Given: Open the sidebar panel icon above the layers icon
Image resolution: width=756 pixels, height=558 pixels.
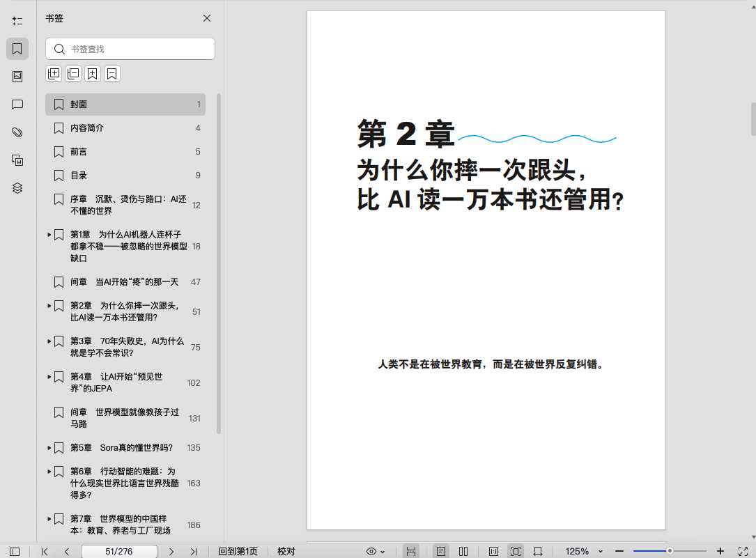Looking at the screenshot, I should tap(17, 160).
